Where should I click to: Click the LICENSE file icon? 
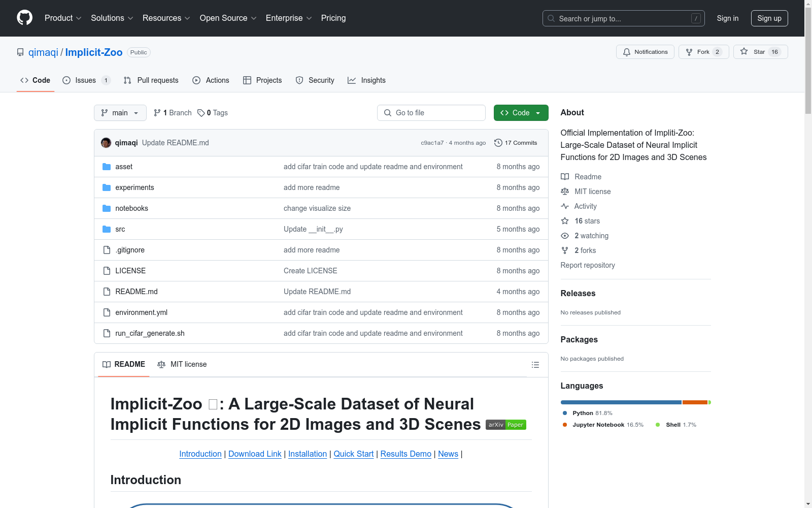point(107,271)
